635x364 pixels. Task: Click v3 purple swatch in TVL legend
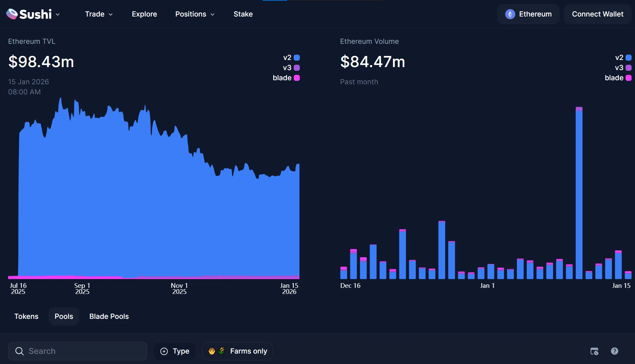(297, 68)
